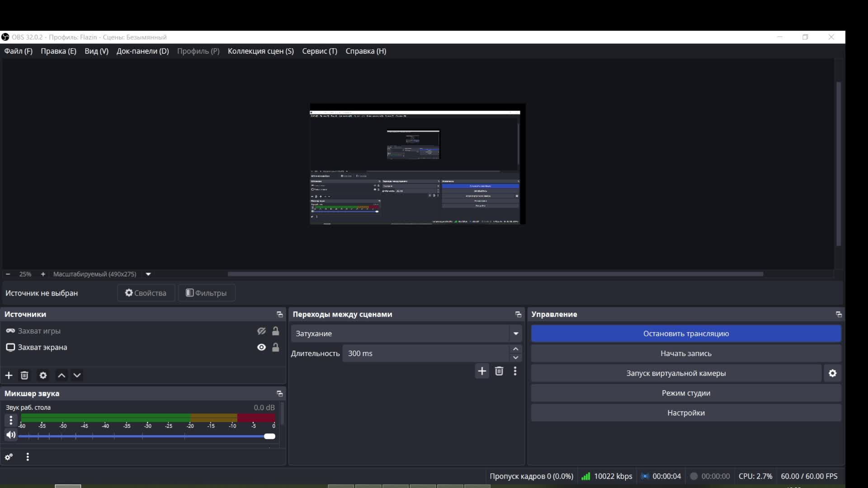Screen dimensions: 868x488
Task: Increase transition duration with up stepper
Action: 515,349
